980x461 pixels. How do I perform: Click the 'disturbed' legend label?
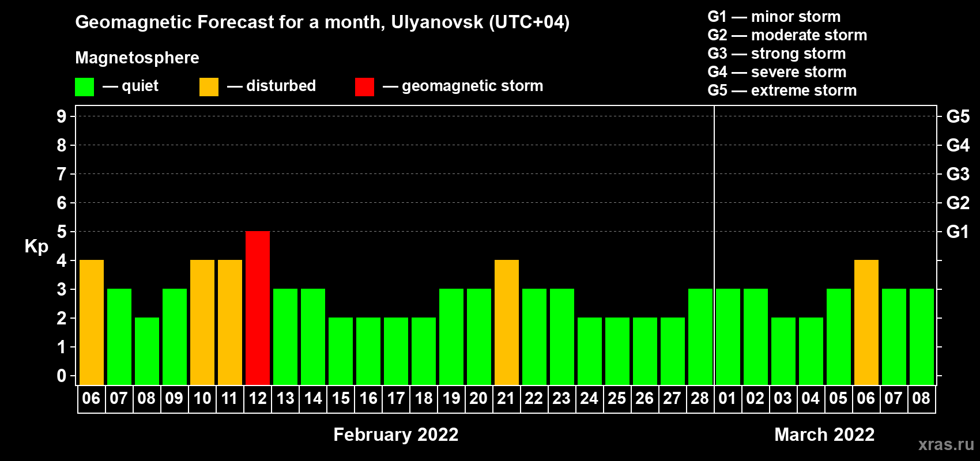(x=281, y=86)
